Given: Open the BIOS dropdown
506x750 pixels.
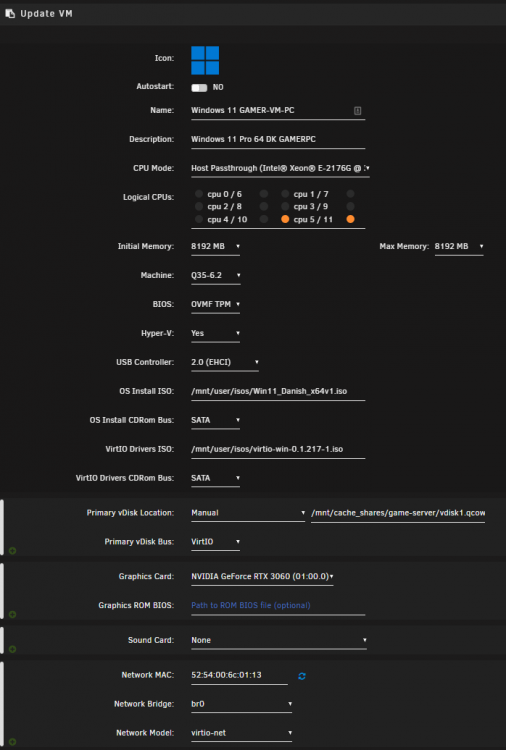Looking at the screenshot, I should tap(216, 305).
